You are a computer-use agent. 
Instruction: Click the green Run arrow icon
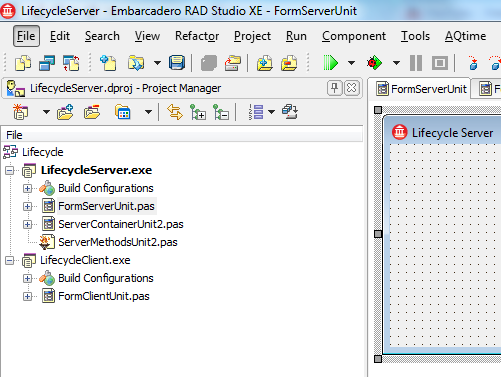click(x=331, y=63)
